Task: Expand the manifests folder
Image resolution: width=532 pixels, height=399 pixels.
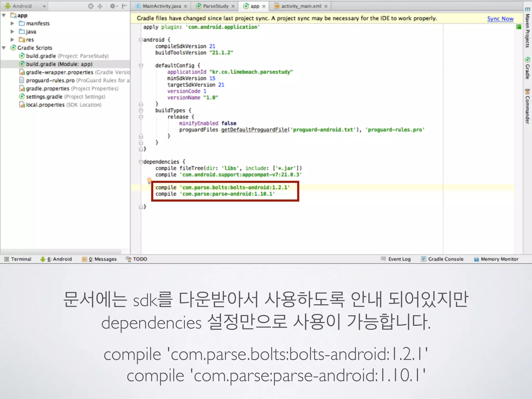Action: [12, 23]
